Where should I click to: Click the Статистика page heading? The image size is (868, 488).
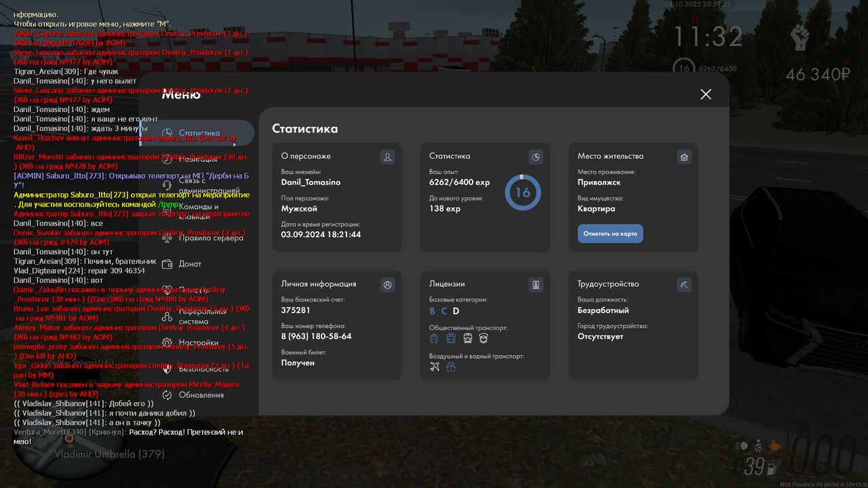click(305, 129)
